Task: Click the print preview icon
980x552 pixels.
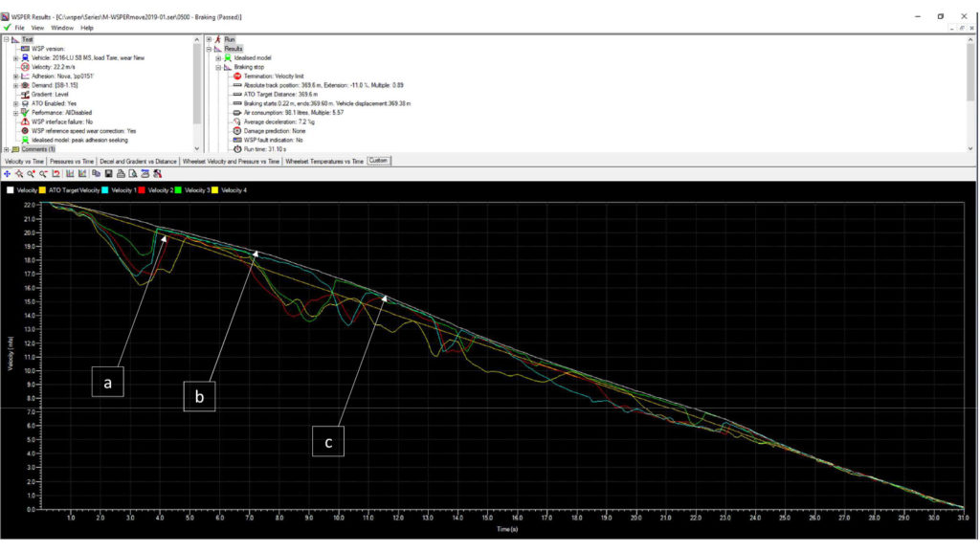Action: (132, 174)
